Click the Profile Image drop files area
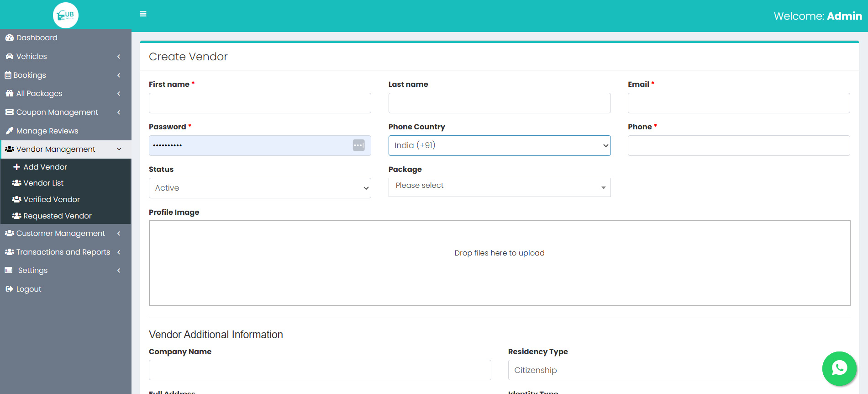The width and height of the screenshot is (868, 394). (500, 263)
